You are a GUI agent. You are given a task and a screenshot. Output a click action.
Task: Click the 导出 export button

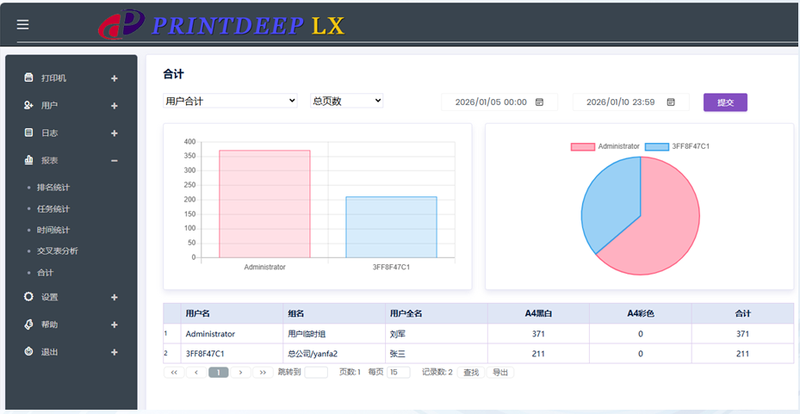click(500, 372)
